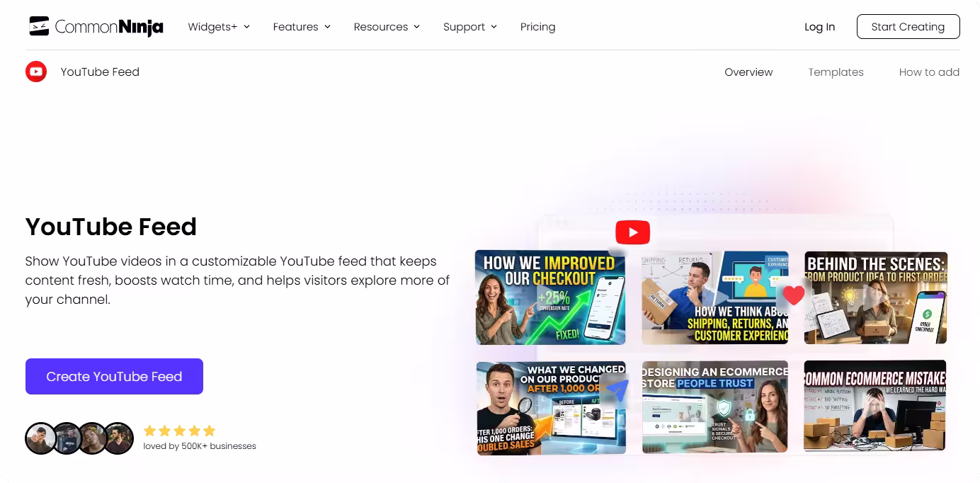This screenshot has width=980, height=483.
Task: Click Start Creating in the top bar
Action: [x=908, y=26]
